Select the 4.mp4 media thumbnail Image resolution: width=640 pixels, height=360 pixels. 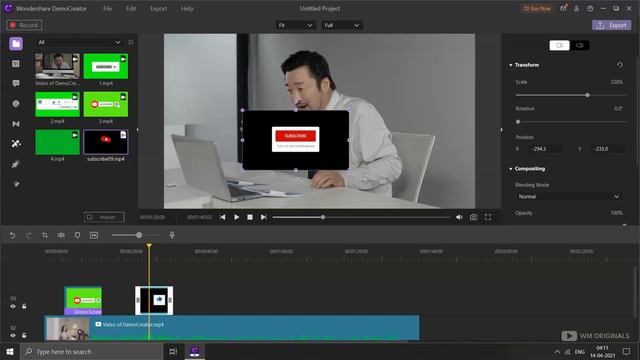point(57,142)
